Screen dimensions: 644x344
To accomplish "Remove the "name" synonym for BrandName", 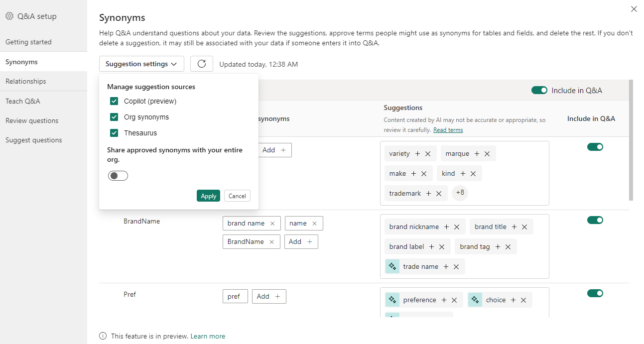I will [315, 223].
